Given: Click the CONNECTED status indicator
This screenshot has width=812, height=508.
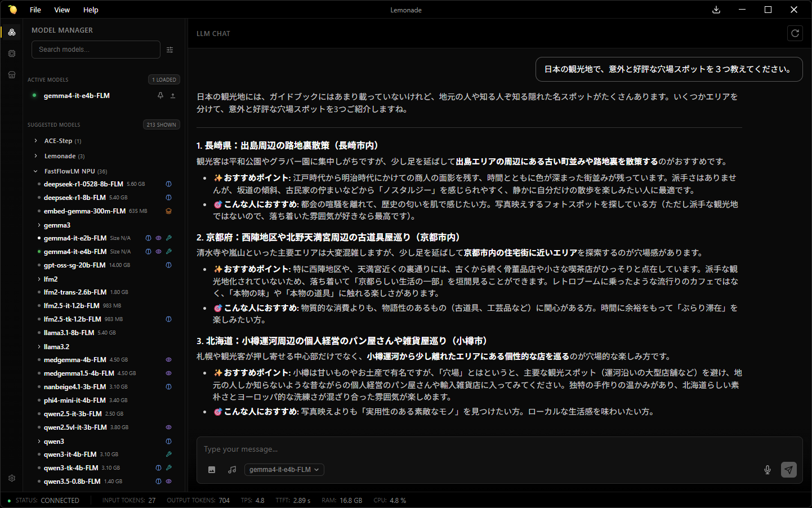Looking at the screenshot, I should (43, 500).
